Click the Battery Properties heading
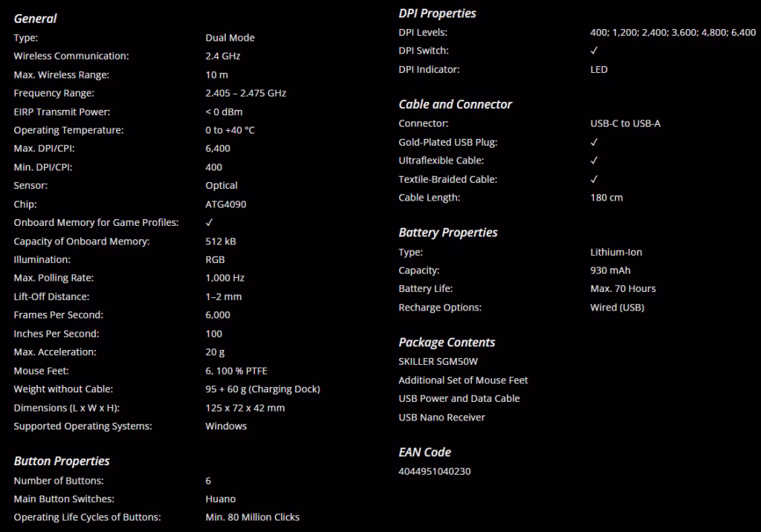 447,233
